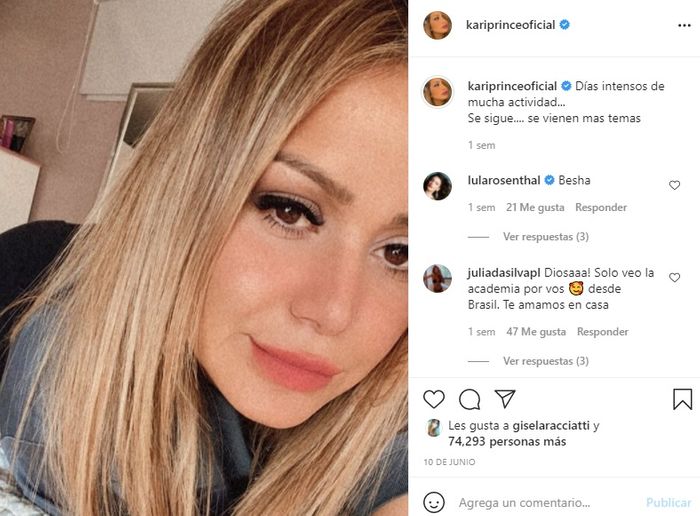Open emoji picker smiley icon
This screenshot has height=516, width=700.
[433, 503]
